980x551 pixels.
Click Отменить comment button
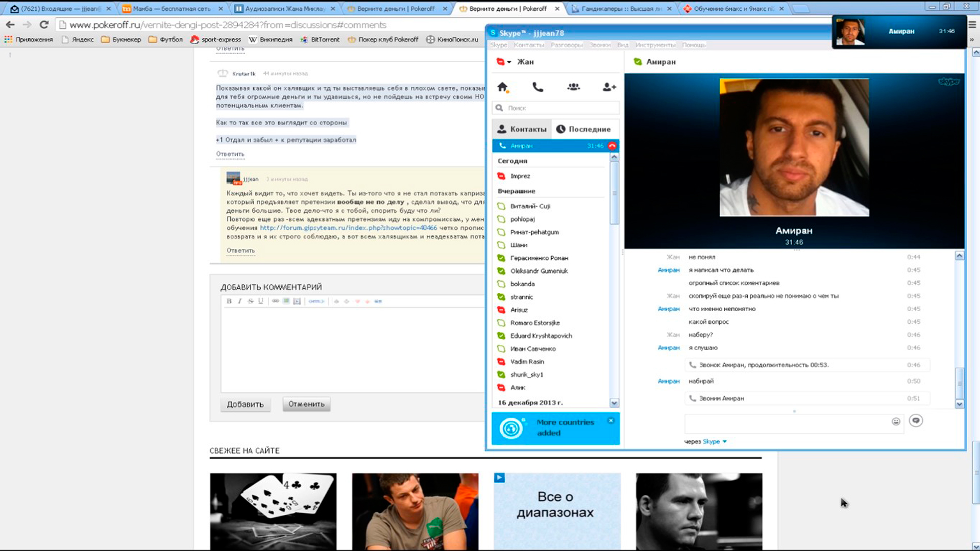point(306,404)
